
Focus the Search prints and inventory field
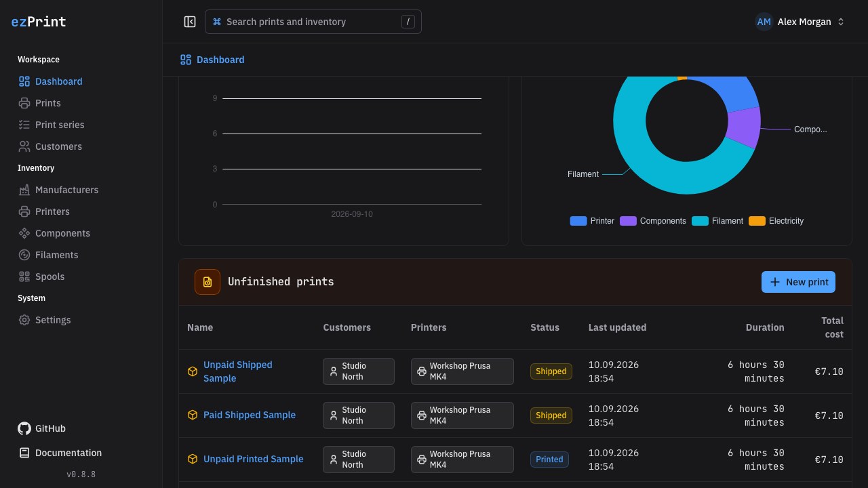point(313,22)
